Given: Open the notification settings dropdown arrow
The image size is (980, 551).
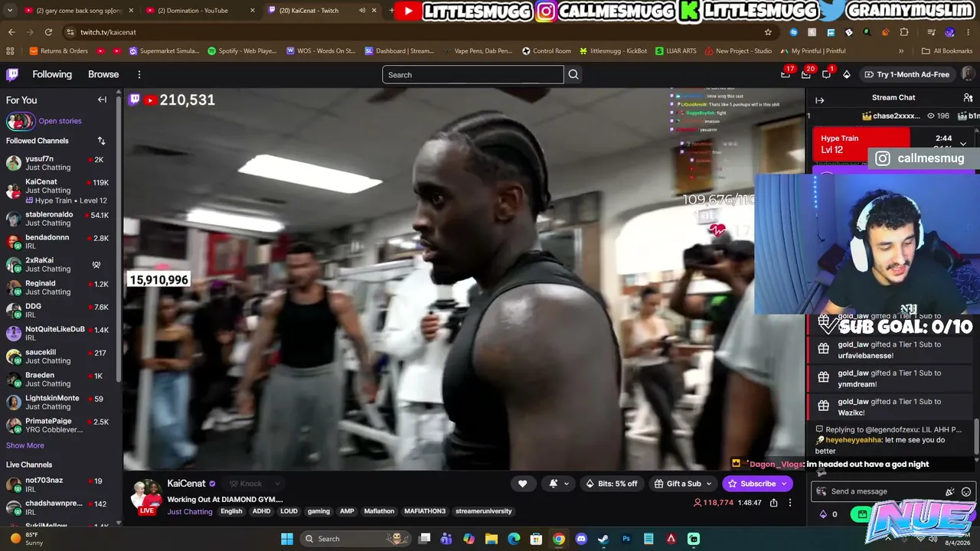Looking at the screenshot, I should click(567, 484).
